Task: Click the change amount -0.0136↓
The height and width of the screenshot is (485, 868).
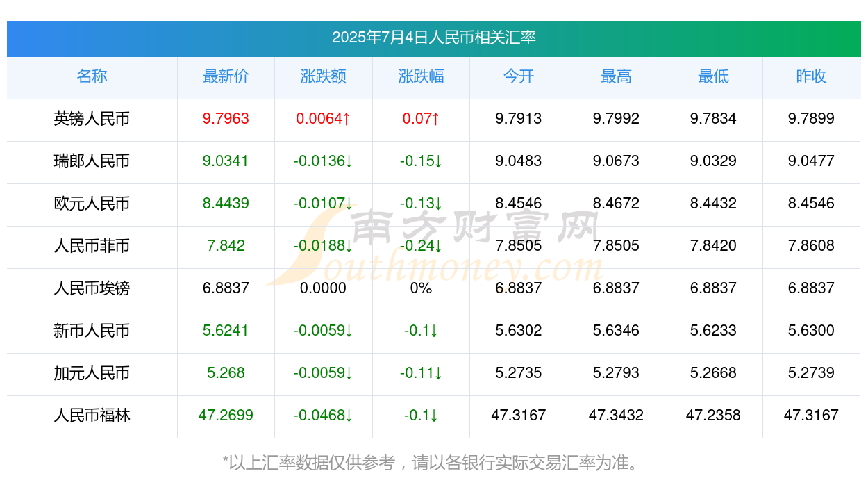Action: point(324,161)
